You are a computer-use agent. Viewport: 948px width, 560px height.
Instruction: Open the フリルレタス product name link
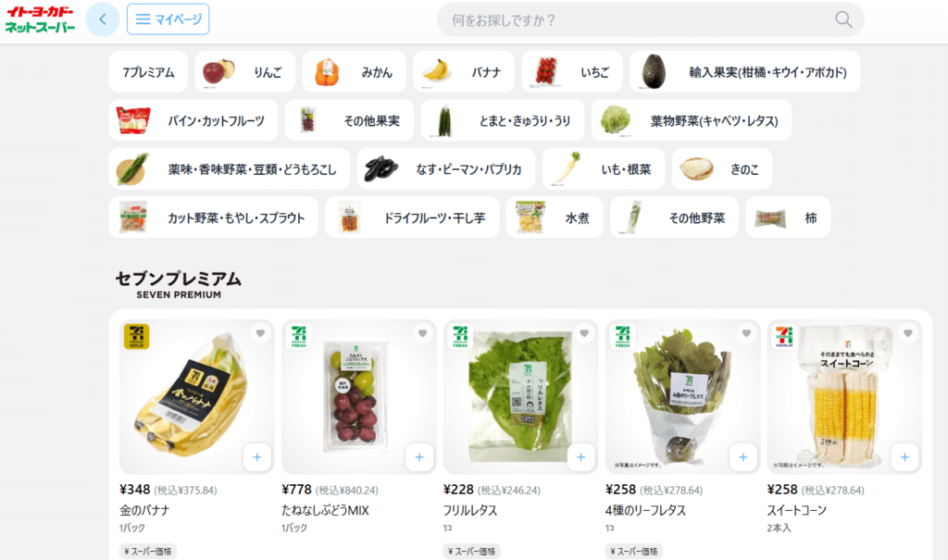pyautogui.click(x=469, y=510)
